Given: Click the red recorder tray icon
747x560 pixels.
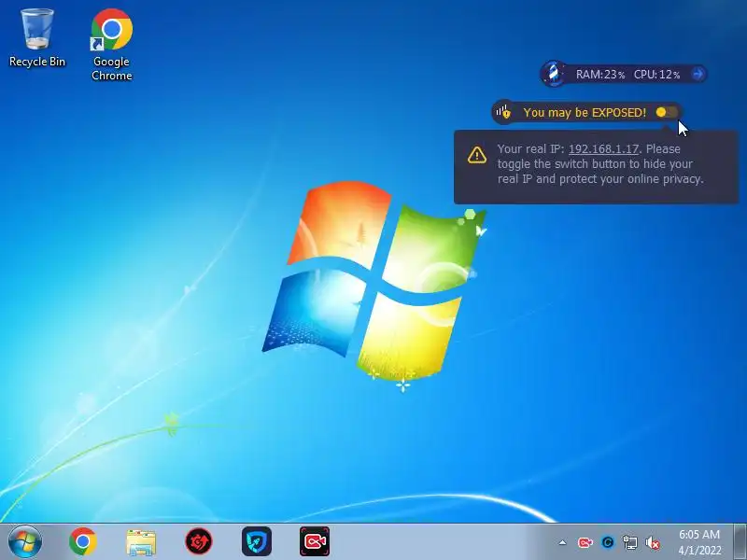Looking at the screenshot, I should click(x=585, y=542).
